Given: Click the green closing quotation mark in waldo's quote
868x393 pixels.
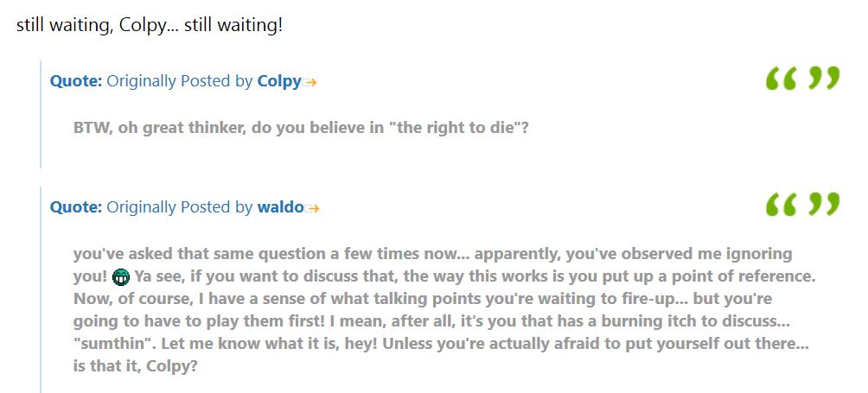Looking at the screenshot, I should click(x=824, y=204).
